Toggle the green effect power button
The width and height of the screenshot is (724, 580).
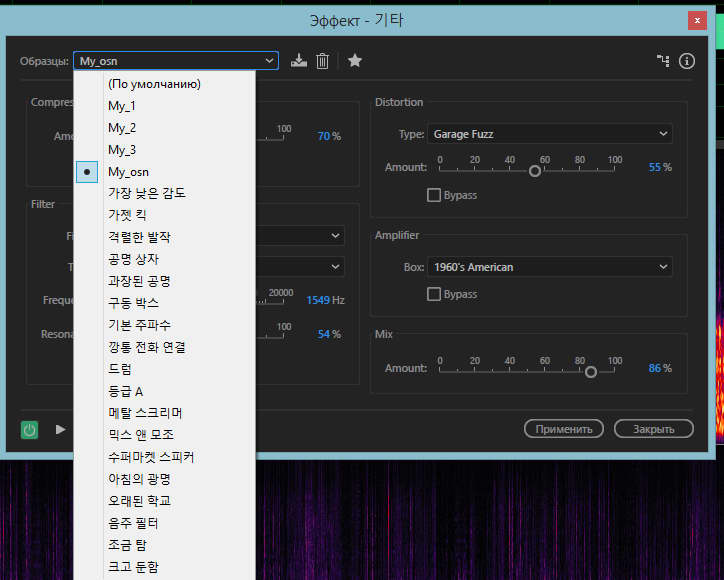(30, 429)
